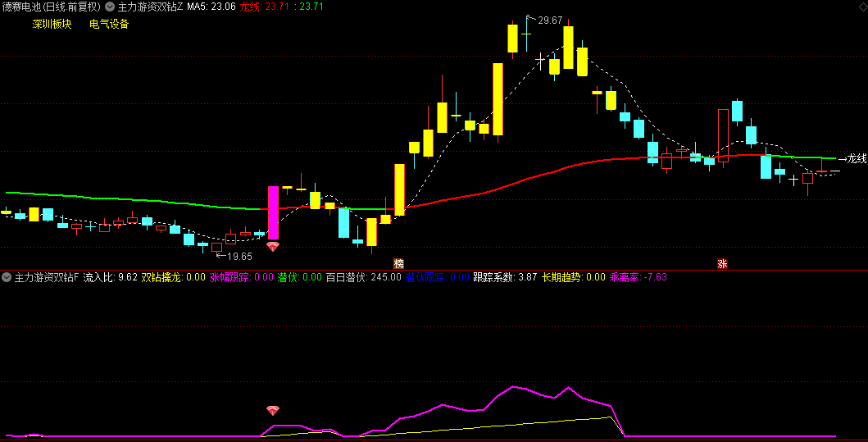
Task: Select the 主力游资双钻F indicator name
Action: [x=47, y=277]
